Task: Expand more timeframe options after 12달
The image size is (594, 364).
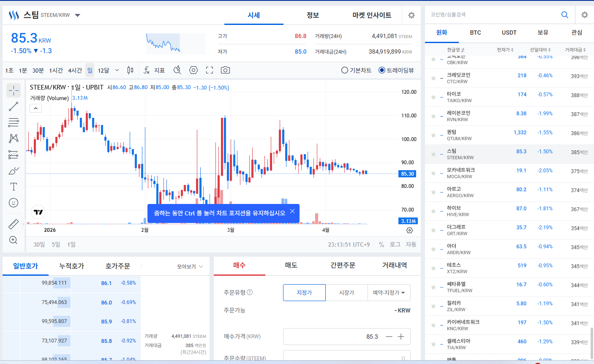Action: [x=117, y=70]
